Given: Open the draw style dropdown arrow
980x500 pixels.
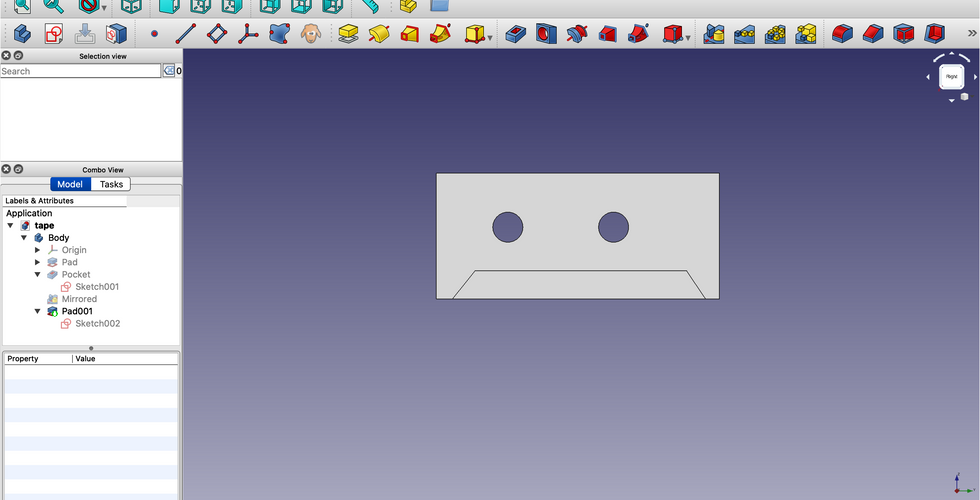Looking at the screenshot, I should 104,8.
